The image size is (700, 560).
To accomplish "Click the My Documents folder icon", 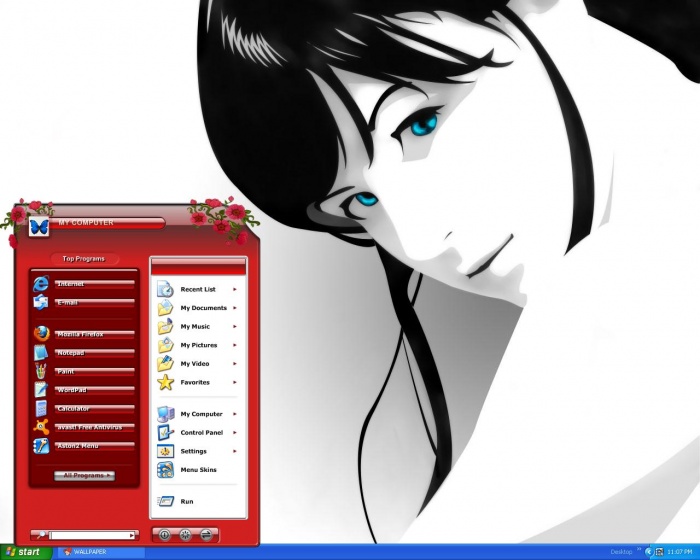I will coord(165,308).
